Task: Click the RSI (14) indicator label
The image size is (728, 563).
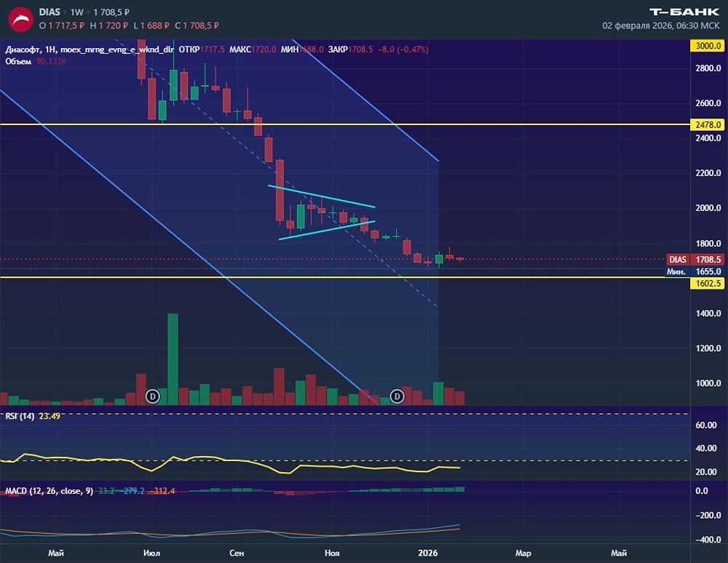Action: pos(20,416)
